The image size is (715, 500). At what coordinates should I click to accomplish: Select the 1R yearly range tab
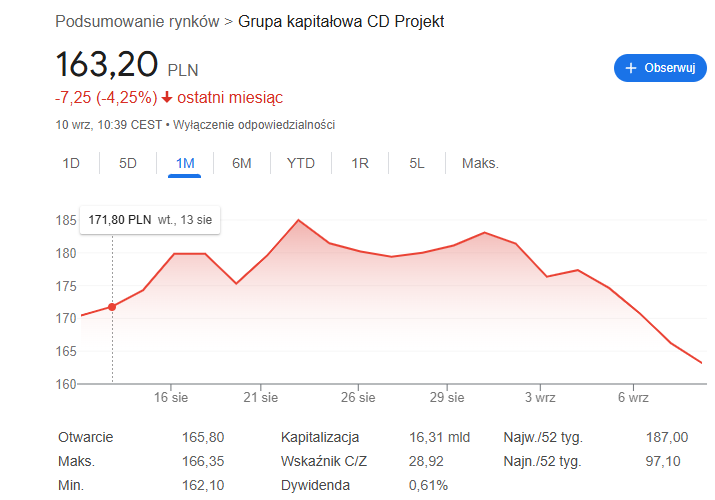pos(360,163)
